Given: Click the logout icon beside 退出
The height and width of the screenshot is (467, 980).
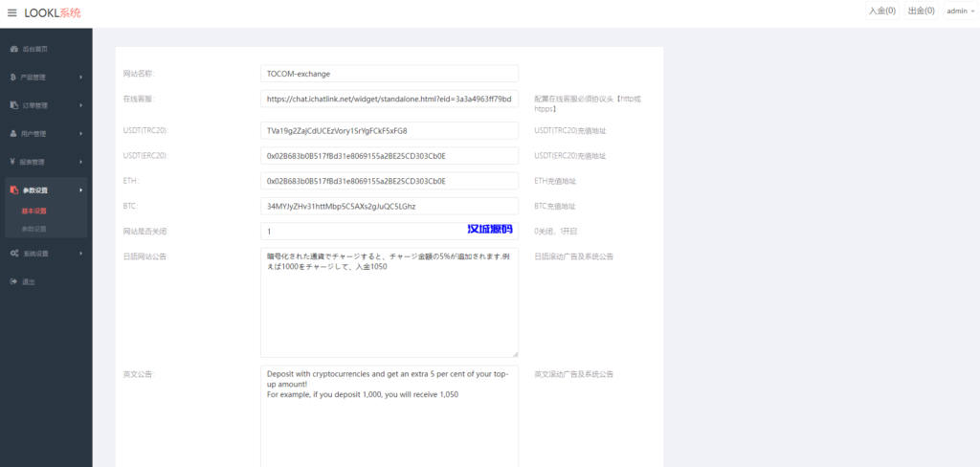Looking at the screenshot, I should coord(13,281).
